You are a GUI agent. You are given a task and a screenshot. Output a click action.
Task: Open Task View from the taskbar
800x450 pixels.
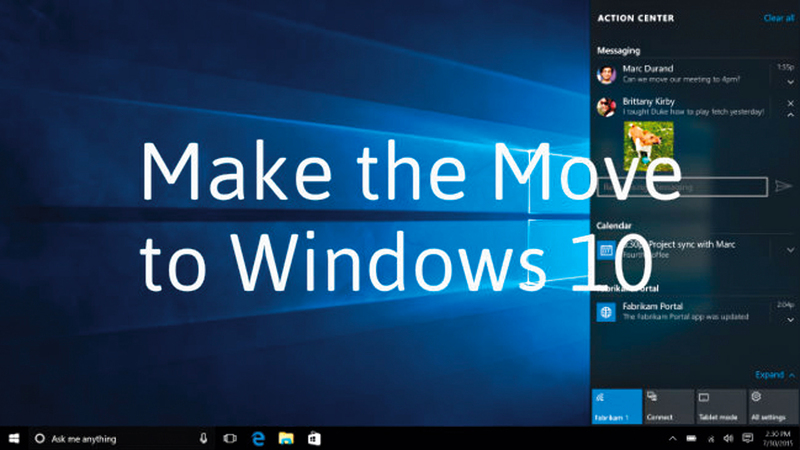[229, 438]
